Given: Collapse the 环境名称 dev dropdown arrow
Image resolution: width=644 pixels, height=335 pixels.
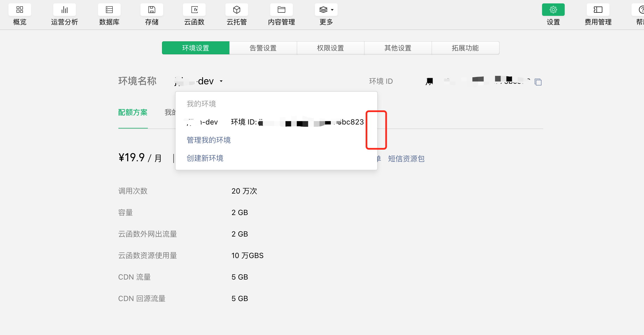Looking at the screenshot, I should pos(221,81).
